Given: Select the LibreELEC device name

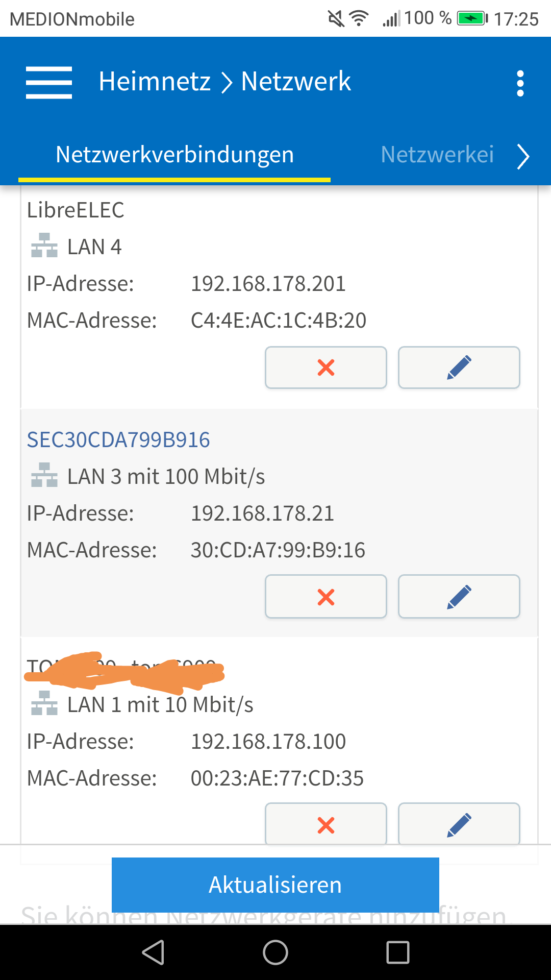Looking at the screenshot, I should (76, 210).
